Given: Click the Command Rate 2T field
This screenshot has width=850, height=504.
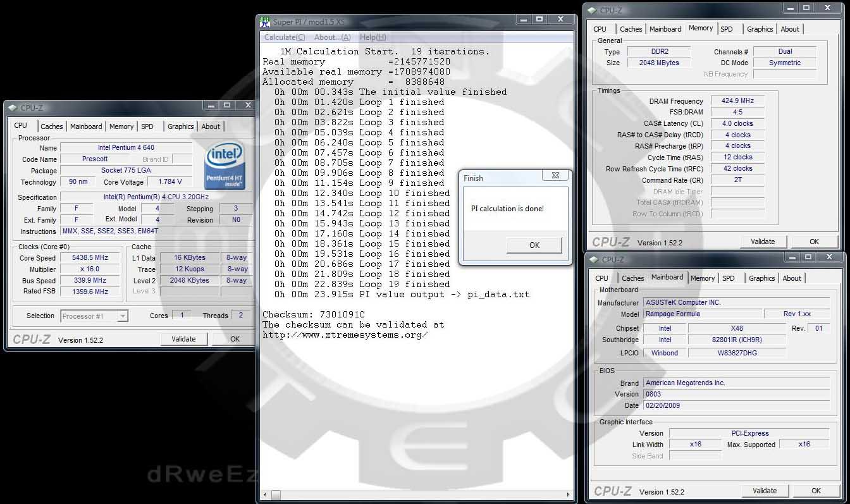Looking at the screenshot, I should (x=737, y=180).
